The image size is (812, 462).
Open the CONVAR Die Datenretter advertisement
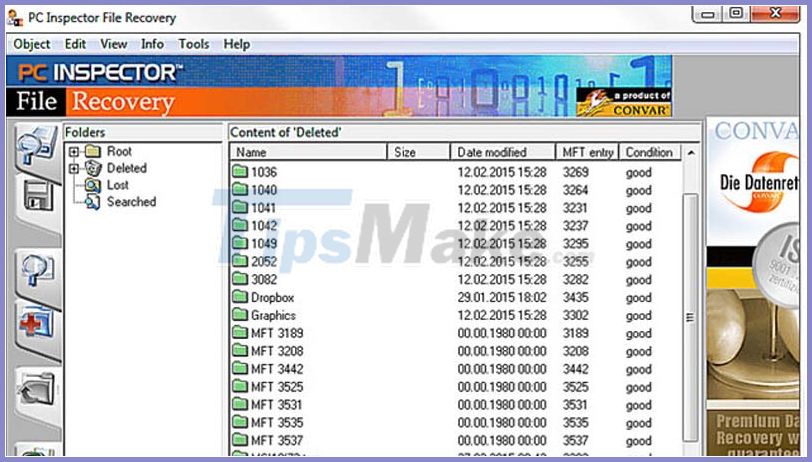tap(755, 180)
